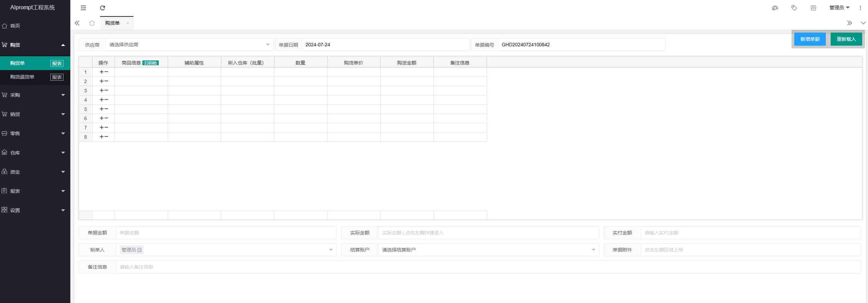
Task: Close the 购货单 tab
Action: tap(128, 23)
